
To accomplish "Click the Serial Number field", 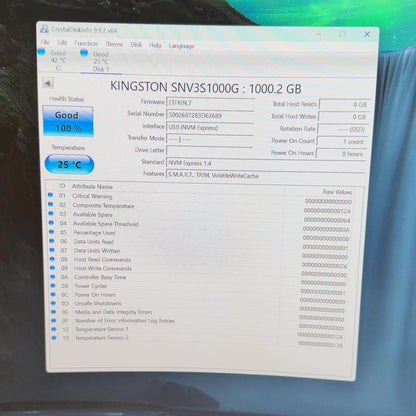I will (210, 115).
